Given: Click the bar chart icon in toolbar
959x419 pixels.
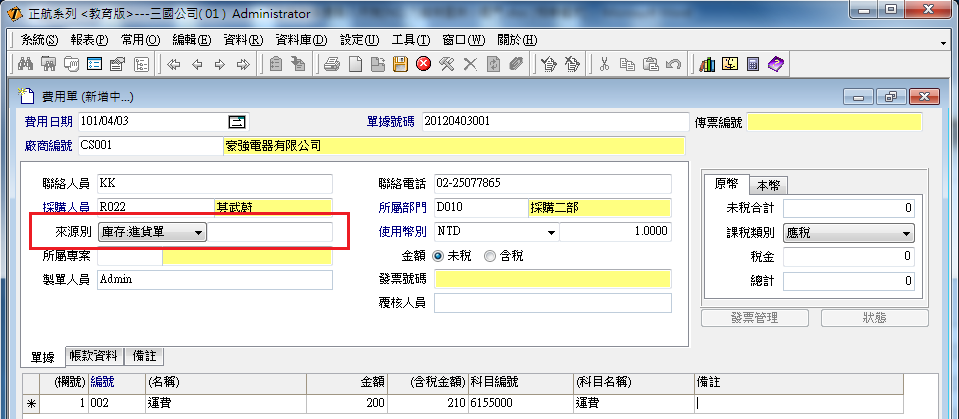Looking at the screenshot, I should pyautogui.click(x=707, y=65).
